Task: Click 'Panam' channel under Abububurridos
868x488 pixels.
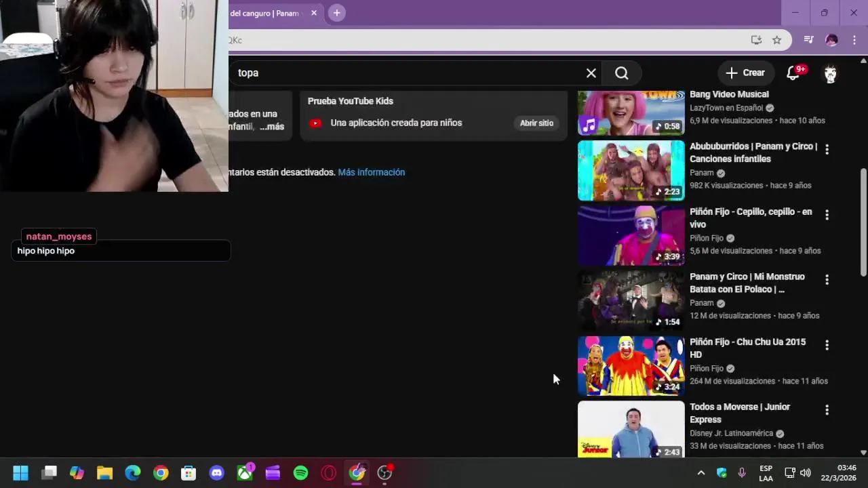Action: click(x=702, y=173)
